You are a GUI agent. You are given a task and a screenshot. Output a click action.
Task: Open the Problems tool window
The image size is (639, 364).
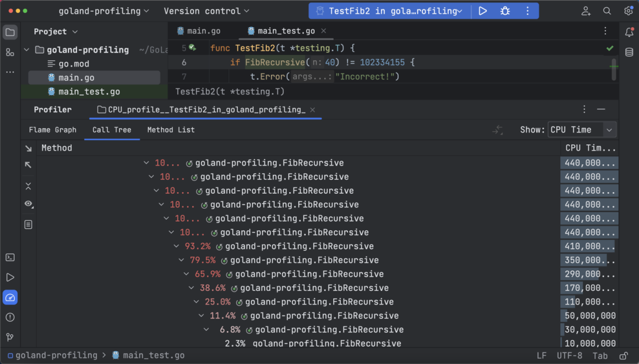10,317
